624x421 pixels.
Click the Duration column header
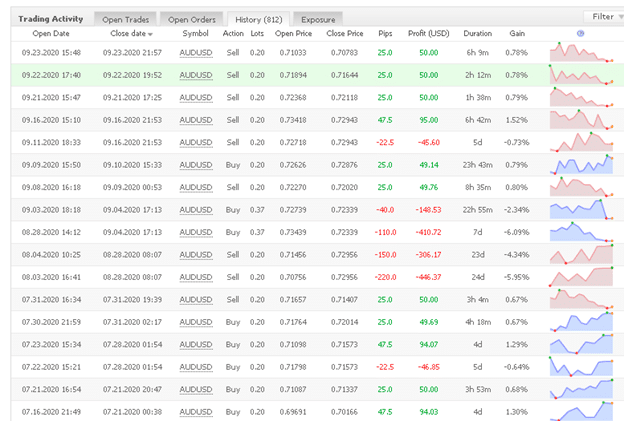click(x=478, y=33)
